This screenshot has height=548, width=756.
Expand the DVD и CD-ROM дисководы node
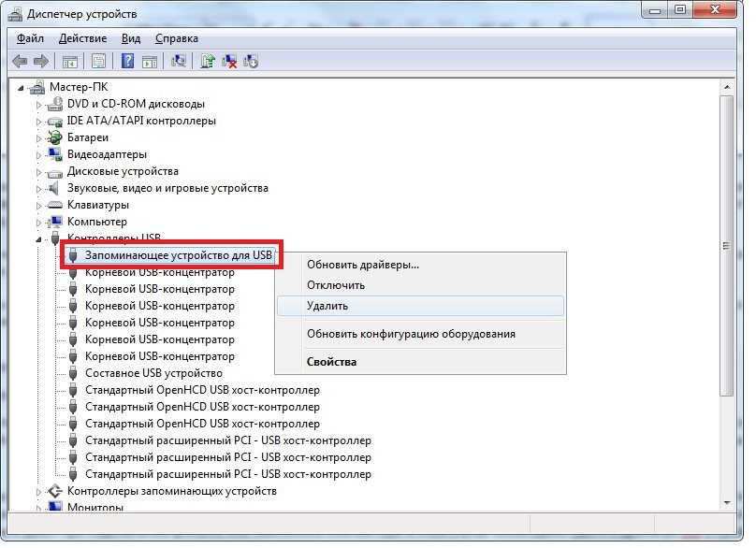point(39,104)
